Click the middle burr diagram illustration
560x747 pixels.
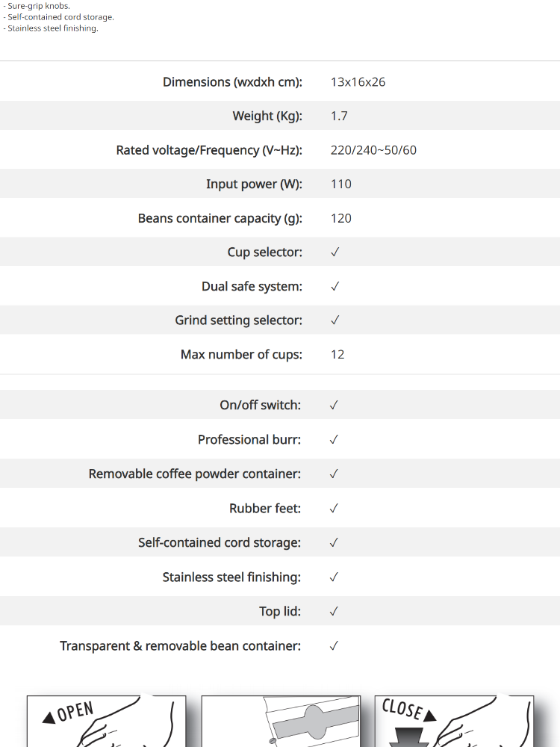pos(281,721)
